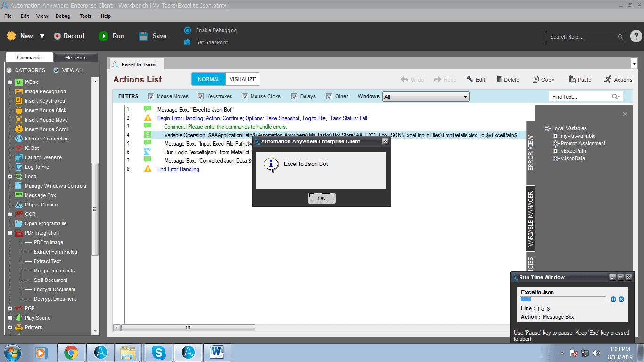Screen dimensions: 644x362
Task: Switch to the MetaBots tab
Action: tap(76, 58)
